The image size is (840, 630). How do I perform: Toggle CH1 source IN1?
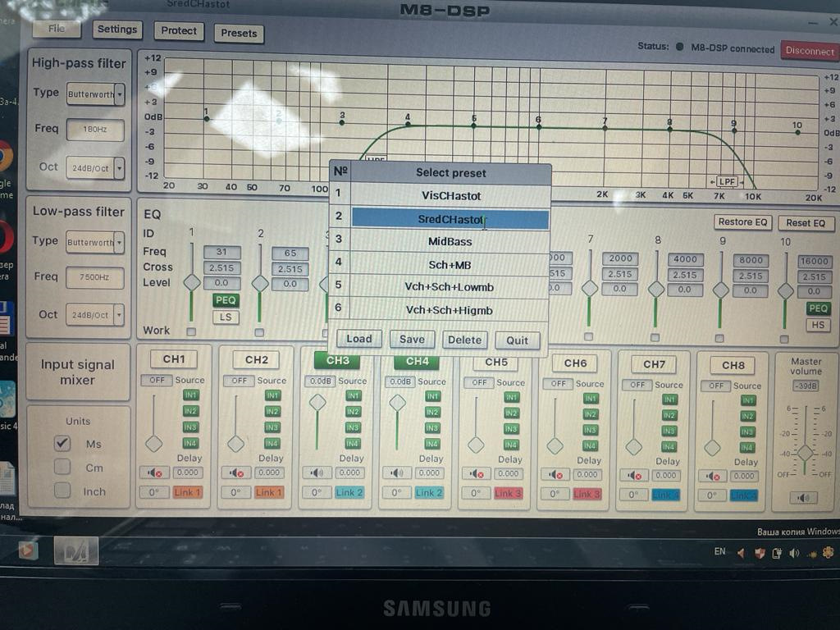coord(190,395)
